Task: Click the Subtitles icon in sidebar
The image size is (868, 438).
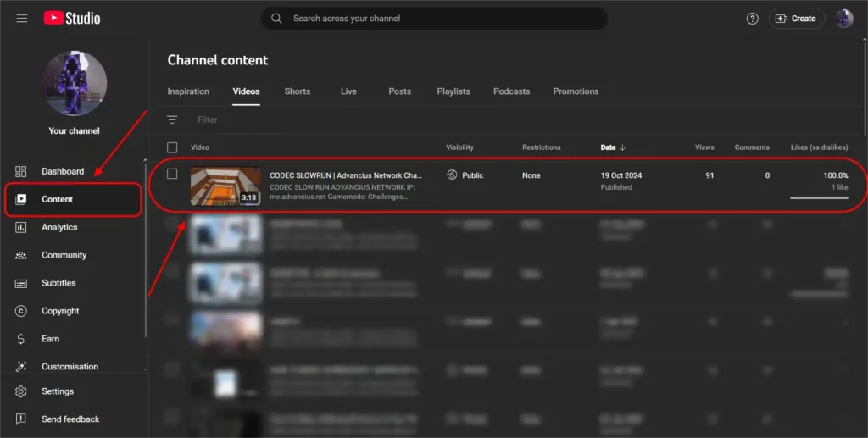Action: tap(20, 283)
